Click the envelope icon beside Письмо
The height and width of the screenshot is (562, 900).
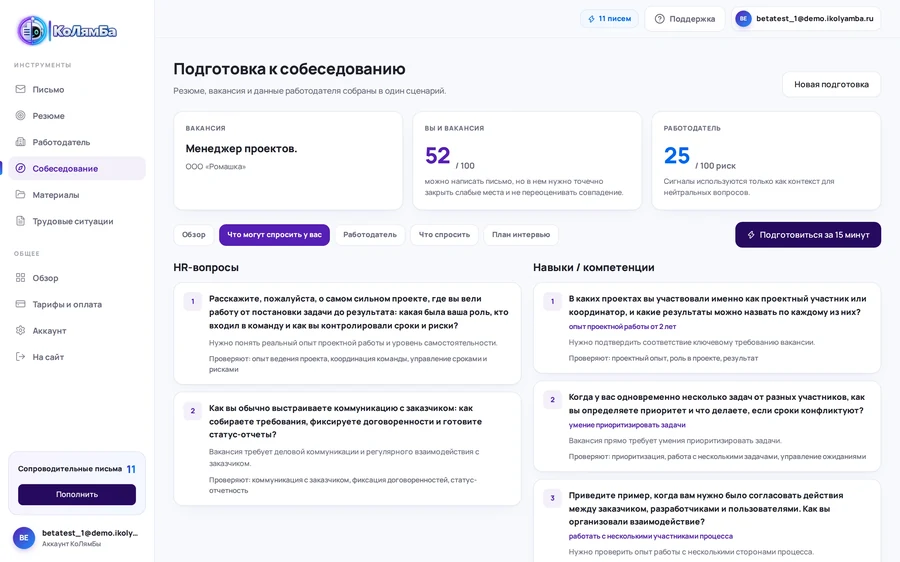21,89
